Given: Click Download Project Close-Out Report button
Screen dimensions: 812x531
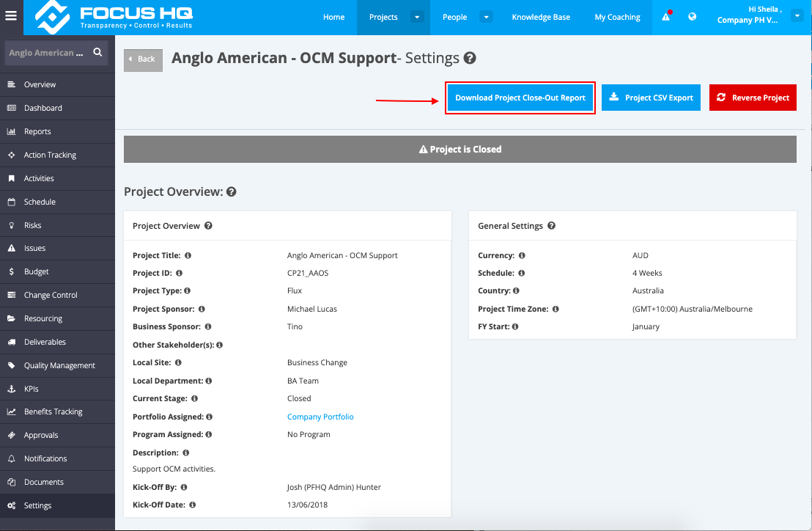Looking at the screenshot, I should [520, 98].
